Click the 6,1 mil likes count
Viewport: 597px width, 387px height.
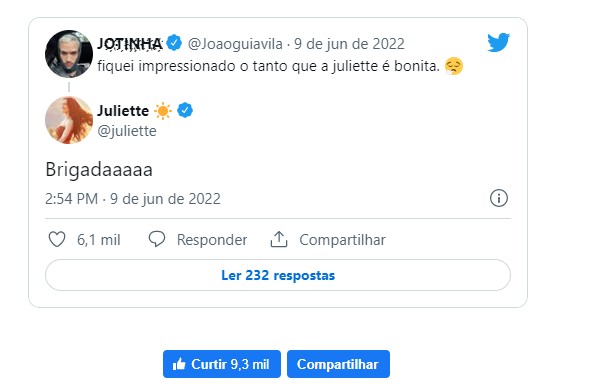(99, 240)
